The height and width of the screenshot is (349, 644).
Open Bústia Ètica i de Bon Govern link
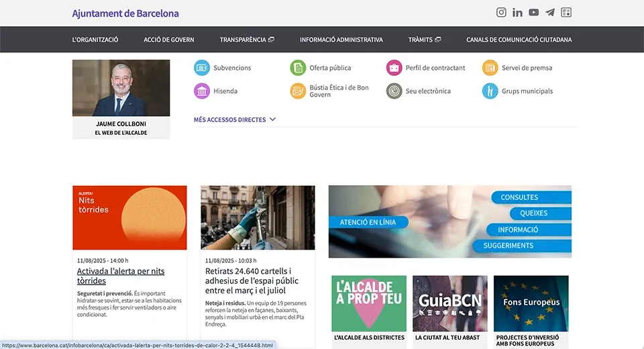pyautogui.click(x=339, y=91)
